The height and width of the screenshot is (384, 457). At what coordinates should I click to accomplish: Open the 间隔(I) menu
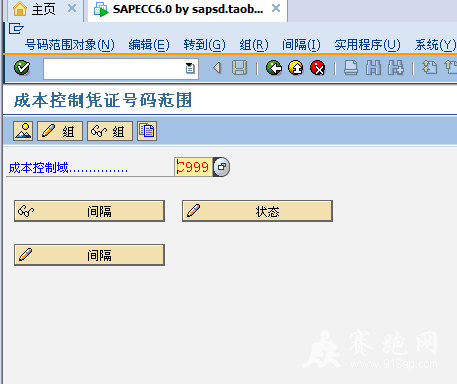[x=301, y=45]
